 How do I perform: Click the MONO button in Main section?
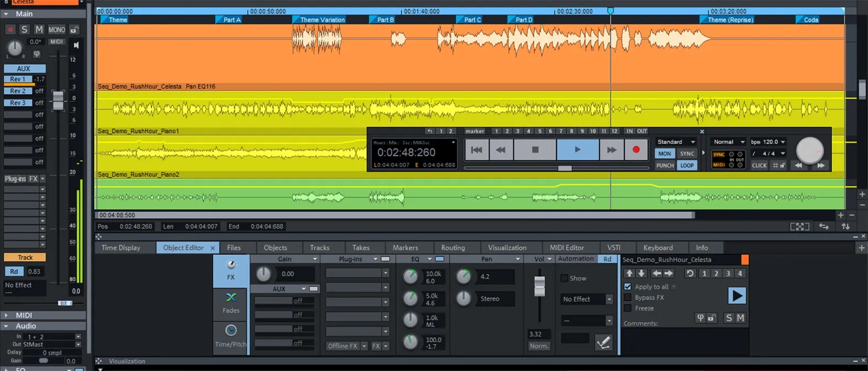tap(57, 30)
